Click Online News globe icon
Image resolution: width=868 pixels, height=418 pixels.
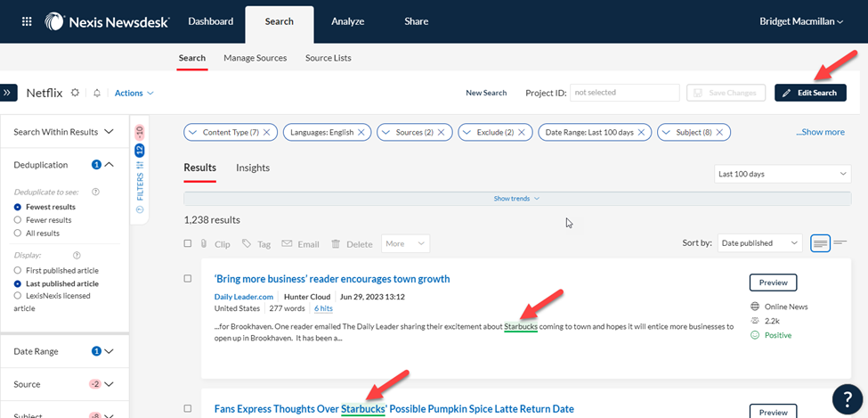click(x=755, y=307)
